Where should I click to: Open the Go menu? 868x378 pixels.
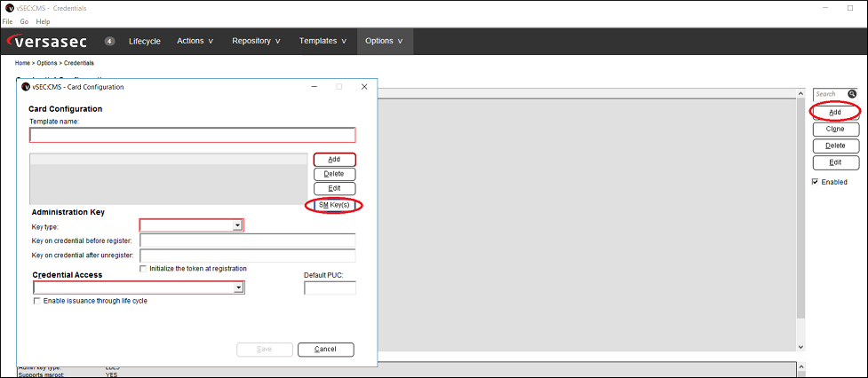(x=24, y=21)
